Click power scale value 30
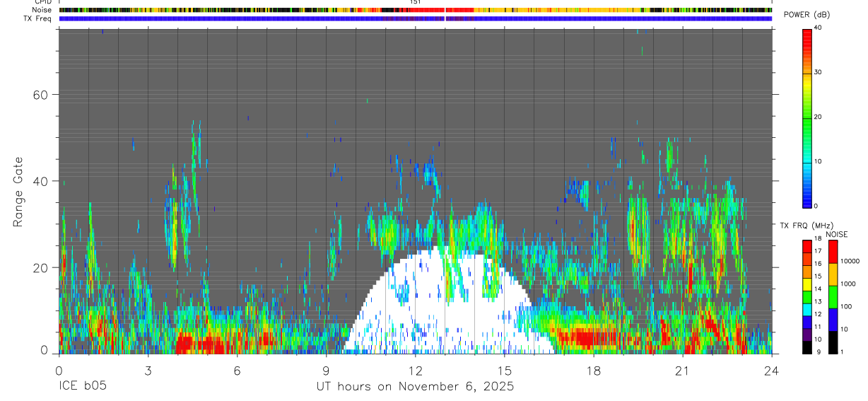The width and height of the screenshot is (868, 401). pyautogui.click(x=819, y=73)
